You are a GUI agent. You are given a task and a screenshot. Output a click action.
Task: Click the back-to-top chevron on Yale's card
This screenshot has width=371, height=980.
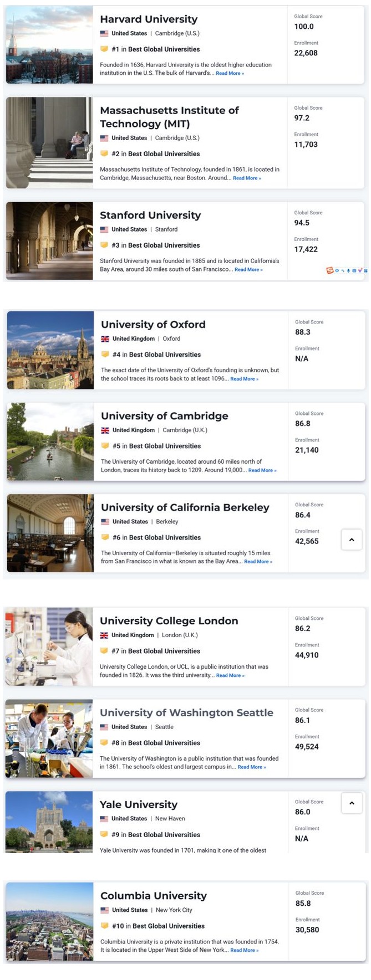[352, 803]
